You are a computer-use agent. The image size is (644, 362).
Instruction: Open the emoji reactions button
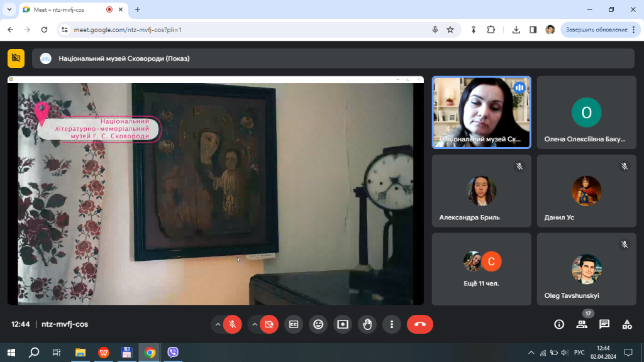pyautogui.click(x=318, y=324)
